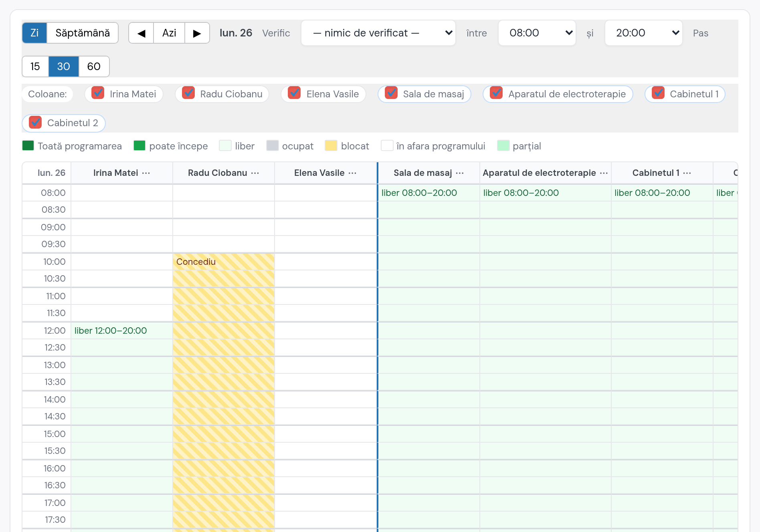This screenshot has height=532, width=760.
Task: Open Sala de masaj column options ellipsis
Action: (460, 173)
